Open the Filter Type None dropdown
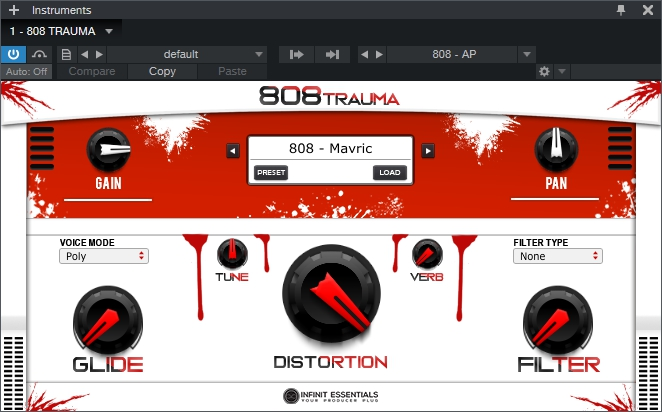 [558, 256]
